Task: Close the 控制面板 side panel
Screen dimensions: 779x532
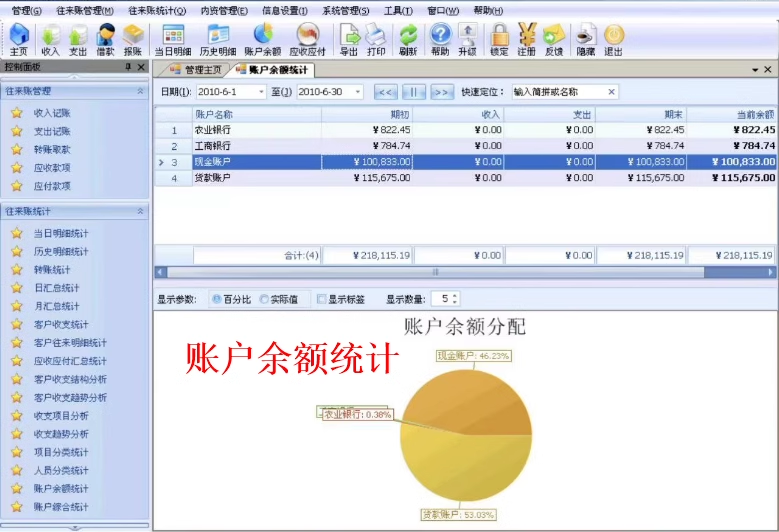Action: [x=141, y=67]
